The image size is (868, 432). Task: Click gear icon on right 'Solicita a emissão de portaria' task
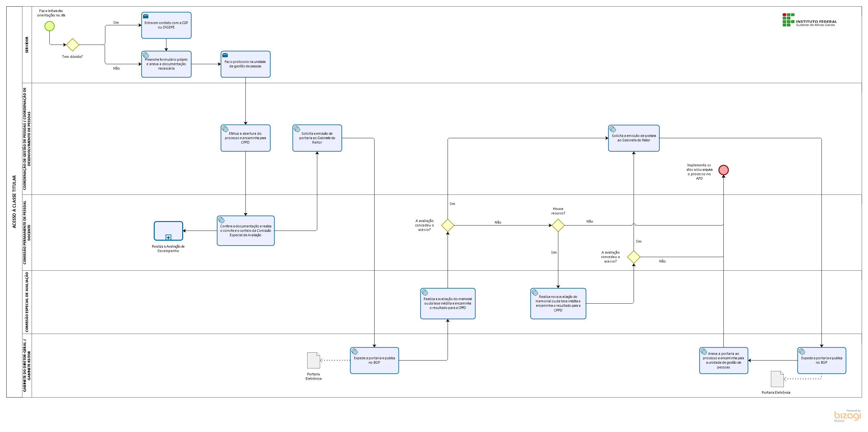(613, 129)
